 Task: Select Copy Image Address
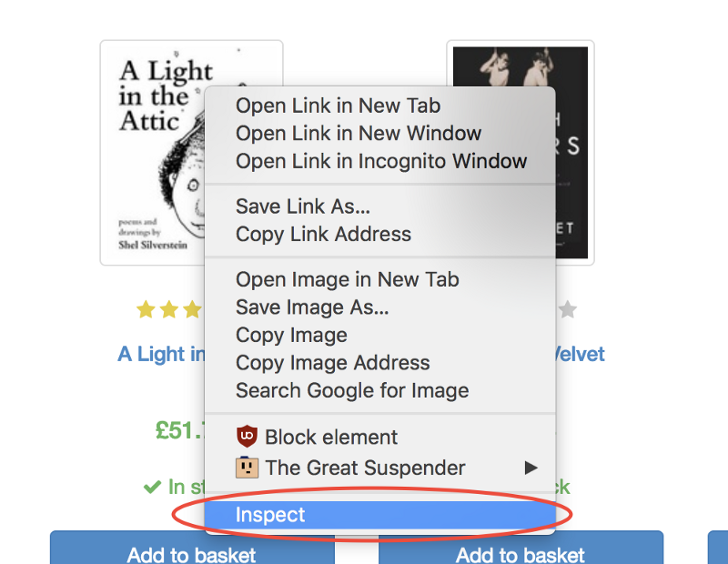point(332,363)
